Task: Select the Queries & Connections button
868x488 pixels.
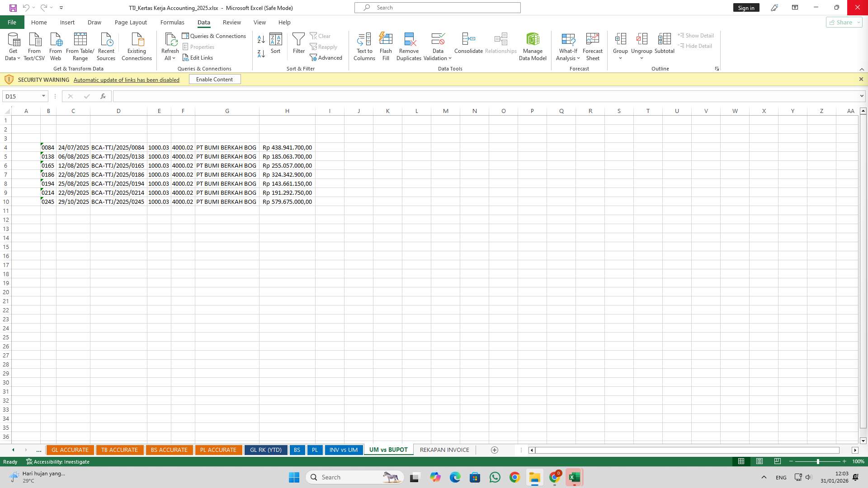Action: [x=214, y=36]
